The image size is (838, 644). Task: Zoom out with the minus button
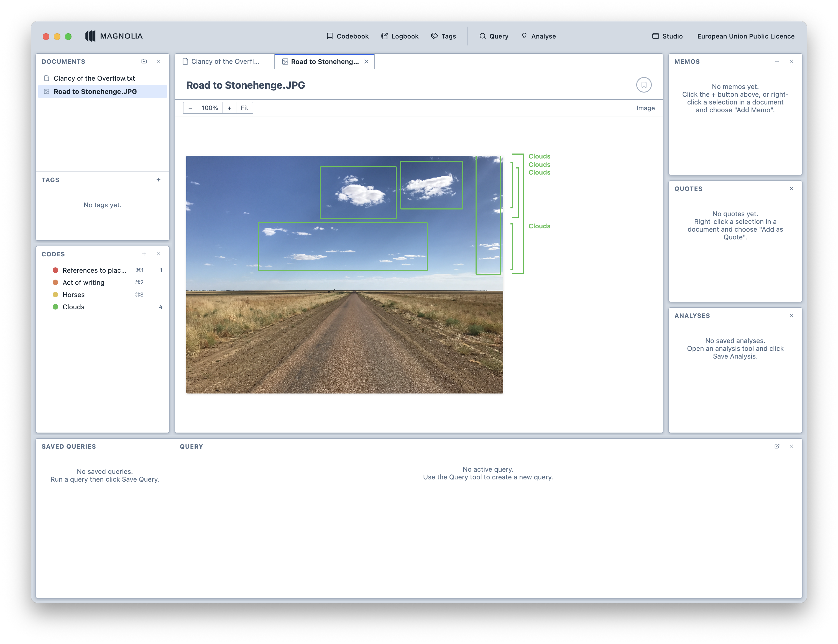click(x=190, y=108)
